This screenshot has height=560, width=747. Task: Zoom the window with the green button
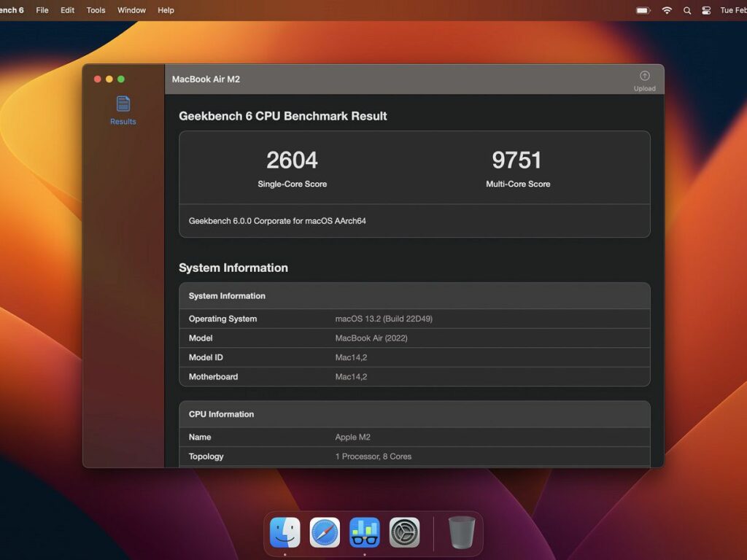click(121, 79)
